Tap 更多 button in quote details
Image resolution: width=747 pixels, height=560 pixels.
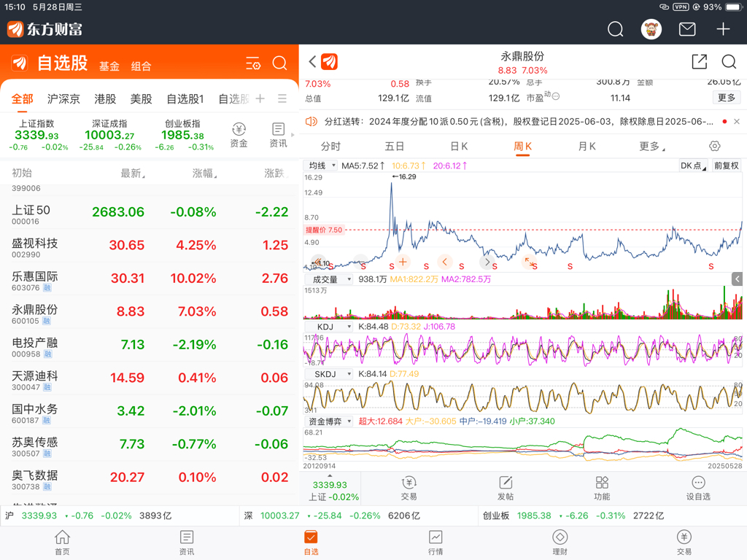[727, 98]
